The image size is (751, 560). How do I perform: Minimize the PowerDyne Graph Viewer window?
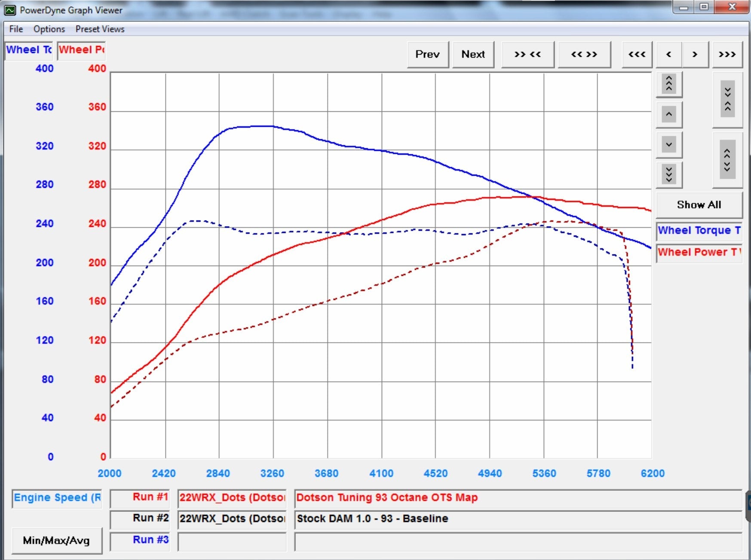[684, 7]
